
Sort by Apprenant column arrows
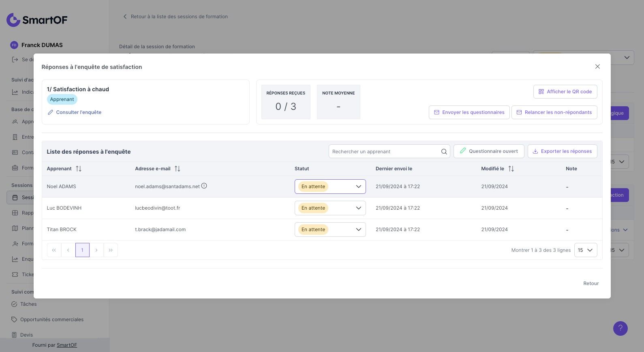point(79,169)
